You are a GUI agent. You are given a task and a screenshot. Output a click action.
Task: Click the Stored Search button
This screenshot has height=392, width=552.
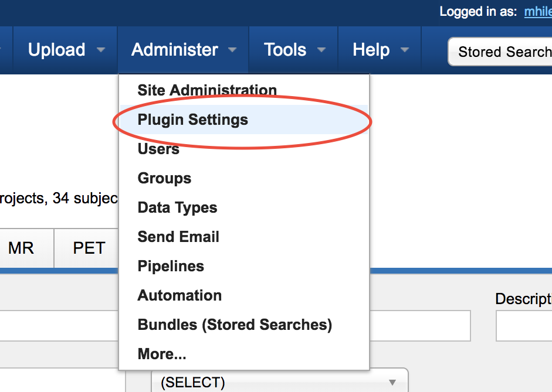click(x=502, y=52)
